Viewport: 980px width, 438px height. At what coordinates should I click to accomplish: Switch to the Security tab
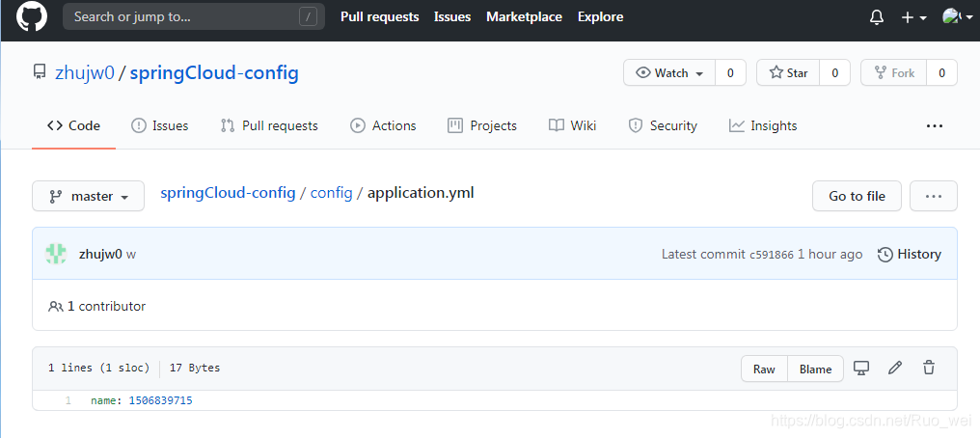[x=663, y=125]
